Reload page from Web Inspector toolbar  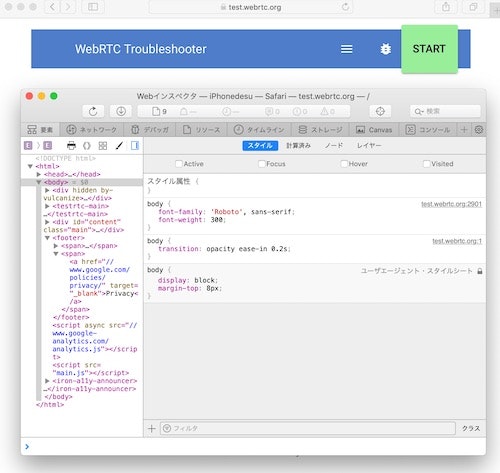(93, 111)
